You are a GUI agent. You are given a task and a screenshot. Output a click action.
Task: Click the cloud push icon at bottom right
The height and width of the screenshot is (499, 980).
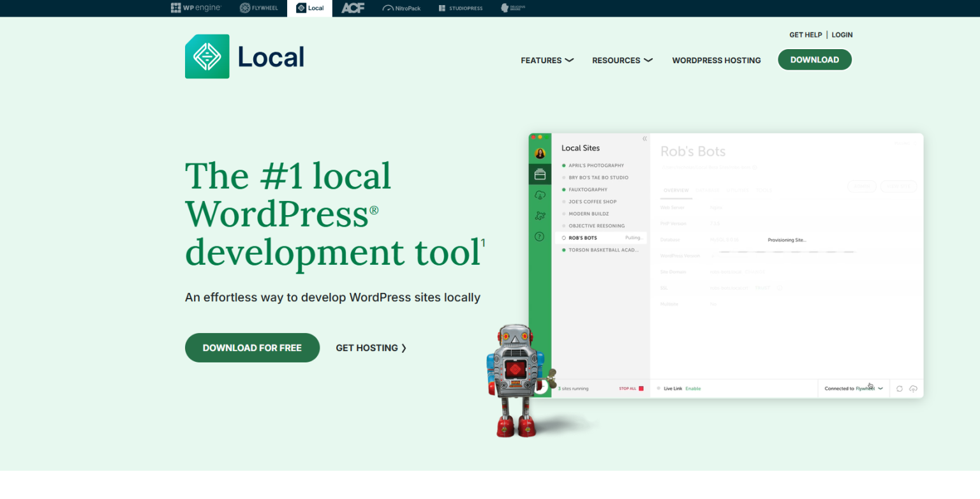[x=913, y=388]
